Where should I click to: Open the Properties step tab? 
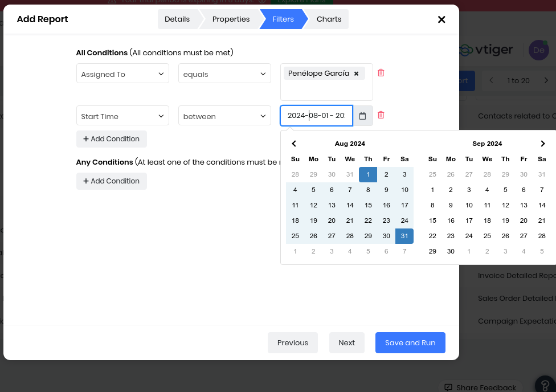click(x=231, y=19)
